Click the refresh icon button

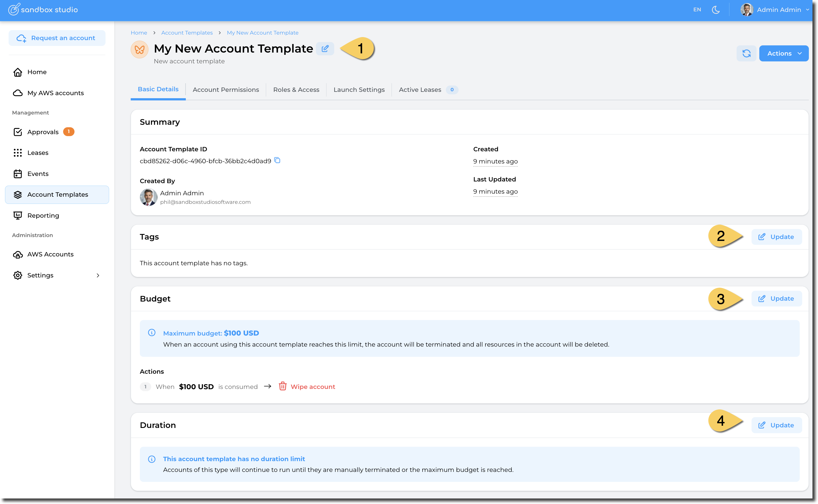click(746, 53)
